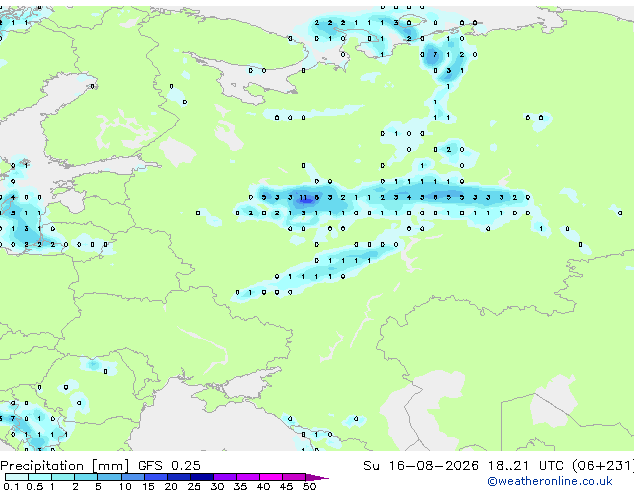Click the weatheronline.co.uk copyright link
Viewport: 634px width, 490px height.
coord(550,481)
